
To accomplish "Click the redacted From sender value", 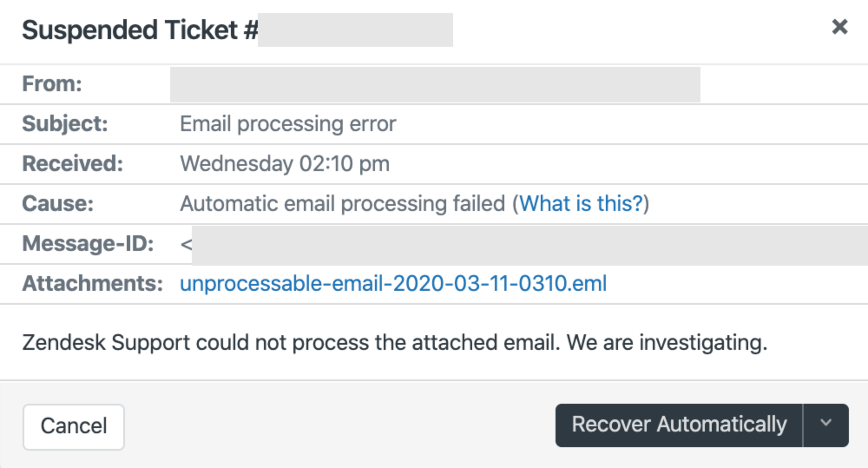I will coord(435,85).
